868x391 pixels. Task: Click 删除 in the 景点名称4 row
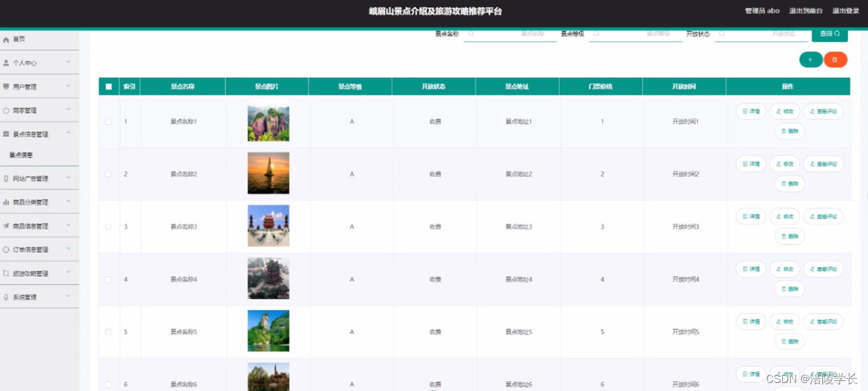point(790,288)
